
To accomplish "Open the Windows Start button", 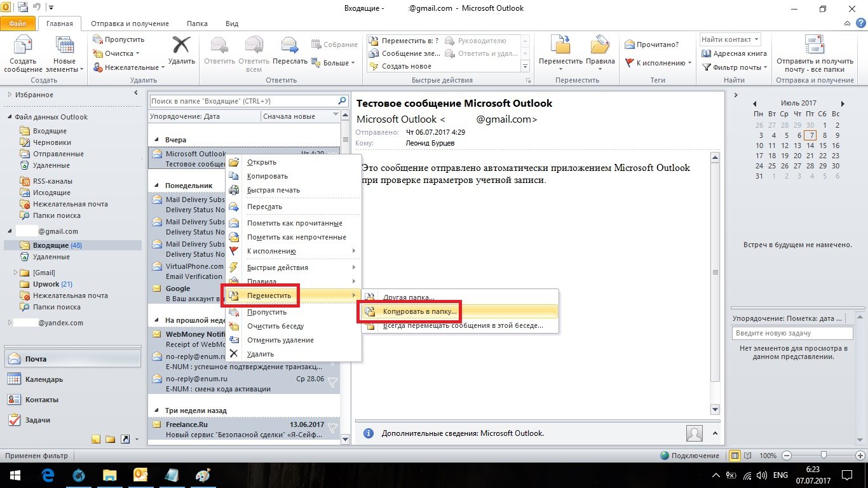I will pyautogui.click(x=15, y=475).
